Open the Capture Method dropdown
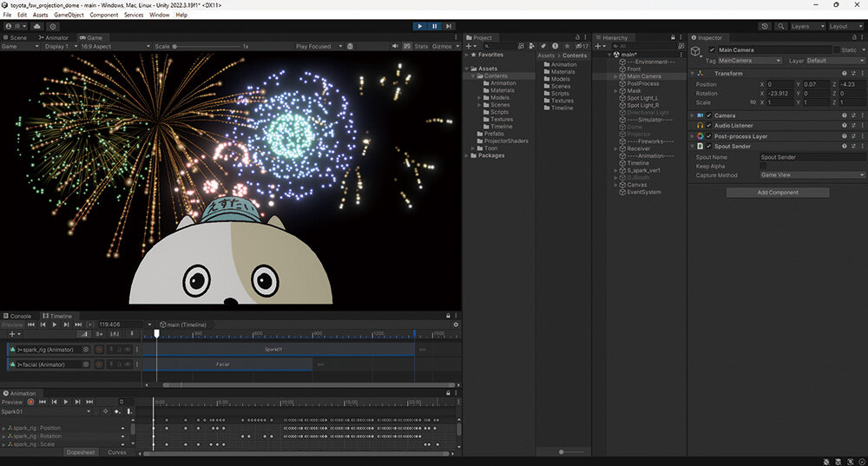This screenshot has height=466, width=868. click(812, 174)
